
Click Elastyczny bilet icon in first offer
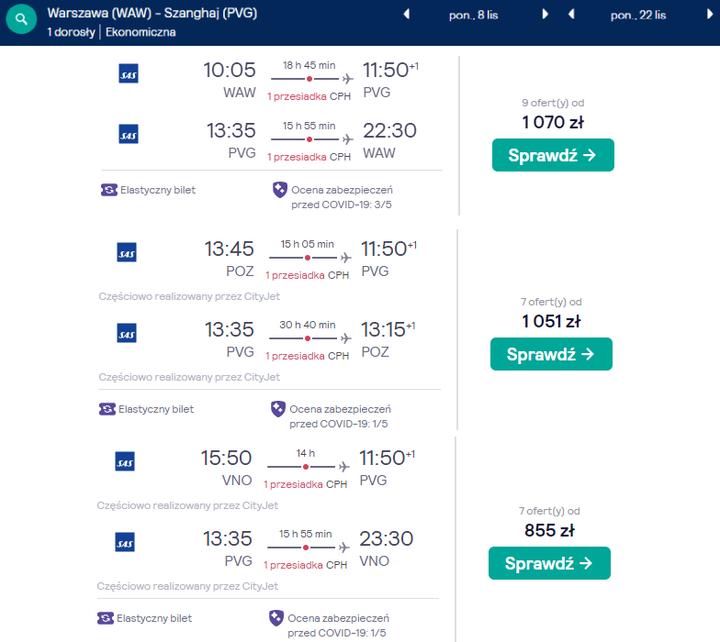coord(108,189)
